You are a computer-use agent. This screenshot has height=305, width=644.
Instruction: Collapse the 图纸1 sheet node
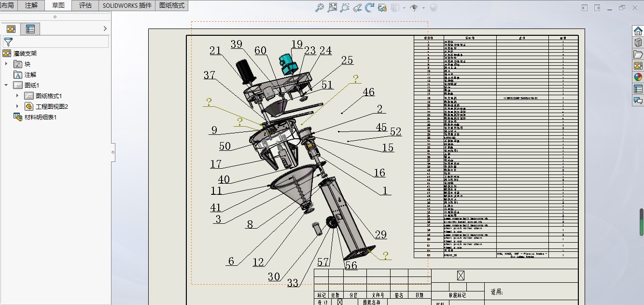tap(6, 86)
